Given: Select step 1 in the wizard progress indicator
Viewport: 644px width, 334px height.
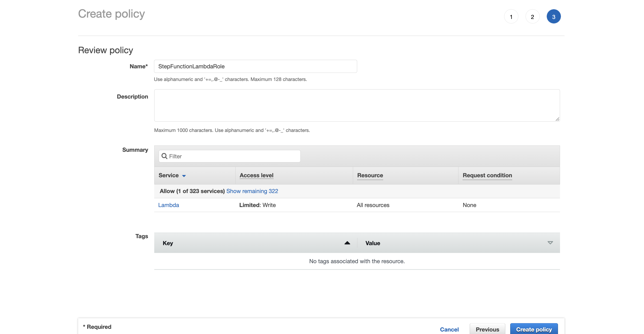Looking at the screenshot, I should (511, 16).
